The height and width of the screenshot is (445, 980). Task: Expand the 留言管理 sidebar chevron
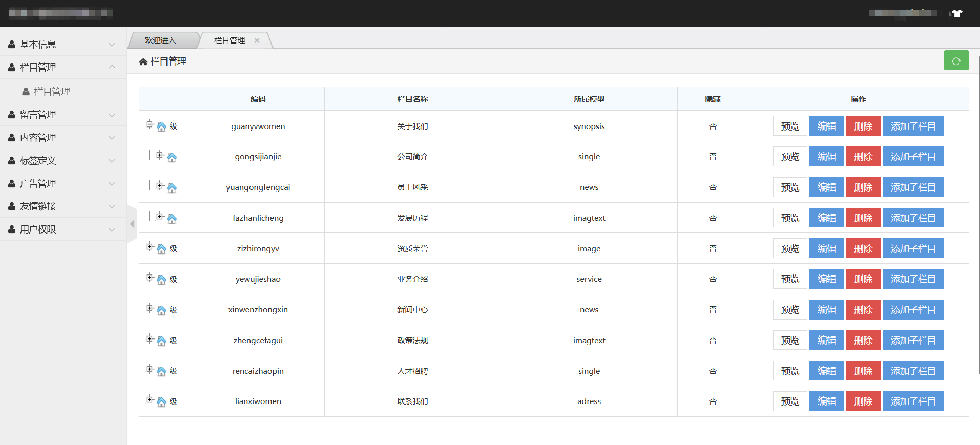[112, 115]
